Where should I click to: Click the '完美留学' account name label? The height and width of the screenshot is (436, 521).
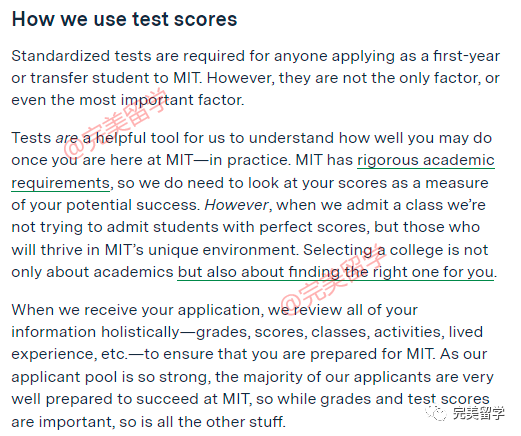point(479,413)
